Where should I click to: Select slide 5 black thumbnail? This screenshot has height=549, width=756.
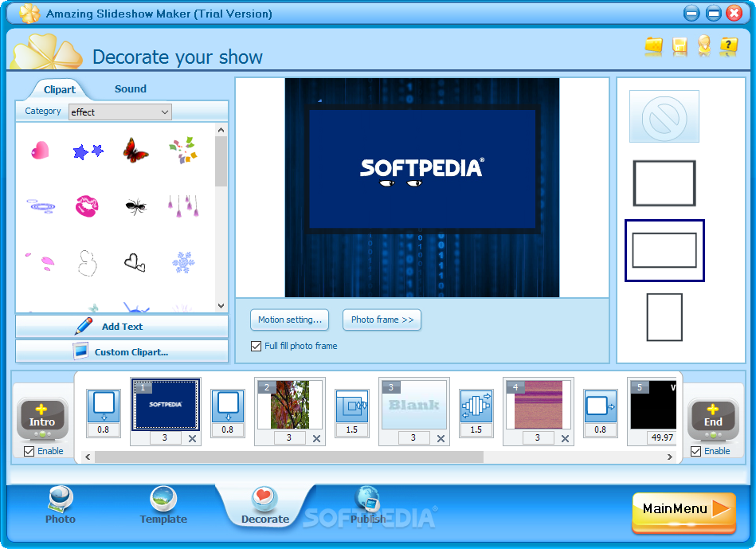pos(653,405)
